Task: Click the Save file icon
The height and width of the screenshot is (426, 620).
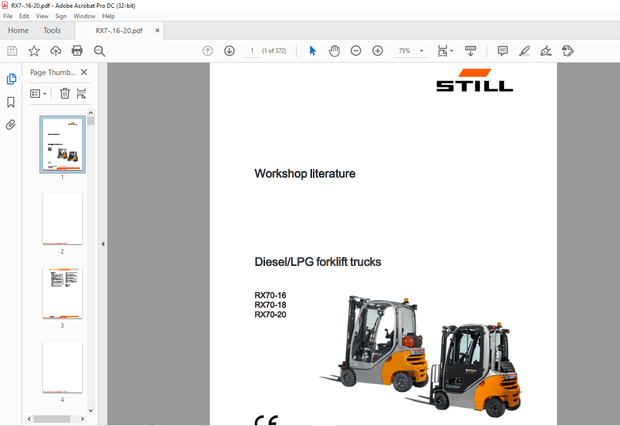Action: [x=12, y=51]
